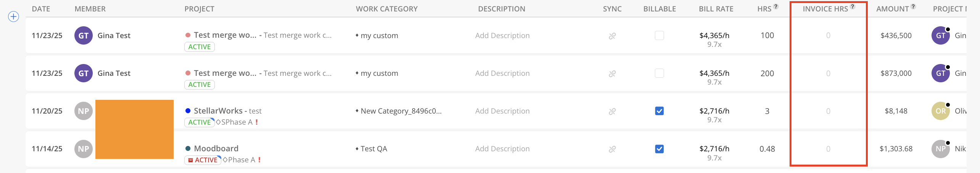This screenshot has width=980, height=173.
Task: Open Moodboard project link
Action: 216,148
